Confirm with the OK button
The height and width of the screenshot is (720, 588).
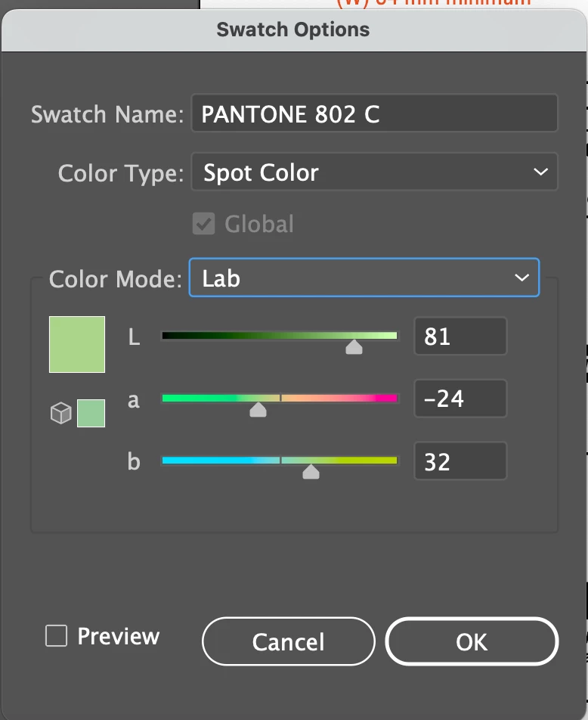[x=472, y=641]
